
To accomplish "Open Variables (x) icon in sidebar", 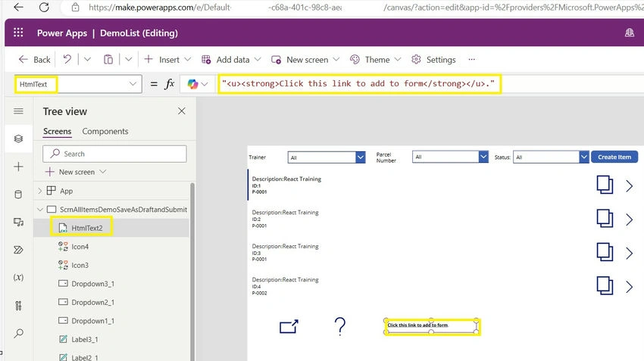I will 18,277.
